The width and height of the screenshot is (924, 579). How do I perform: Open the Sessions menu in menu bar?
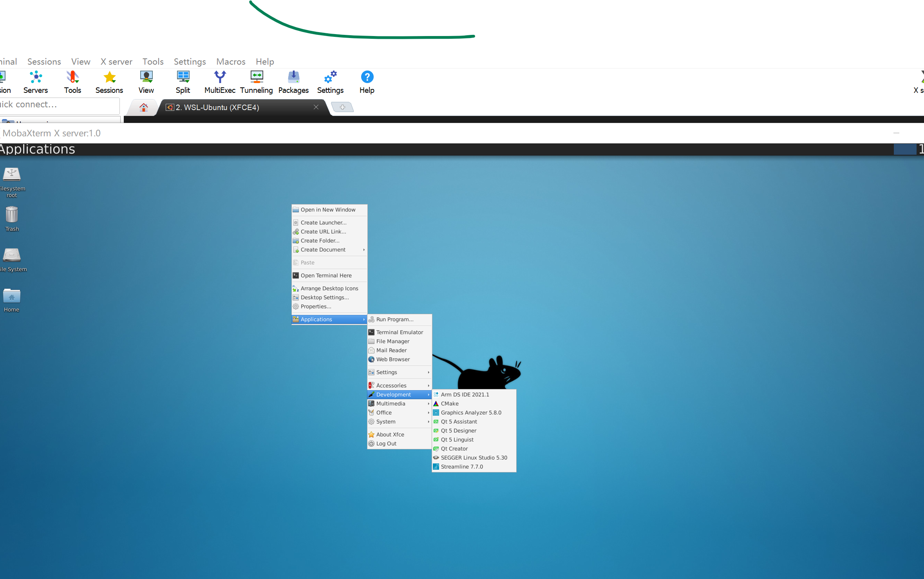pos(44,62)
